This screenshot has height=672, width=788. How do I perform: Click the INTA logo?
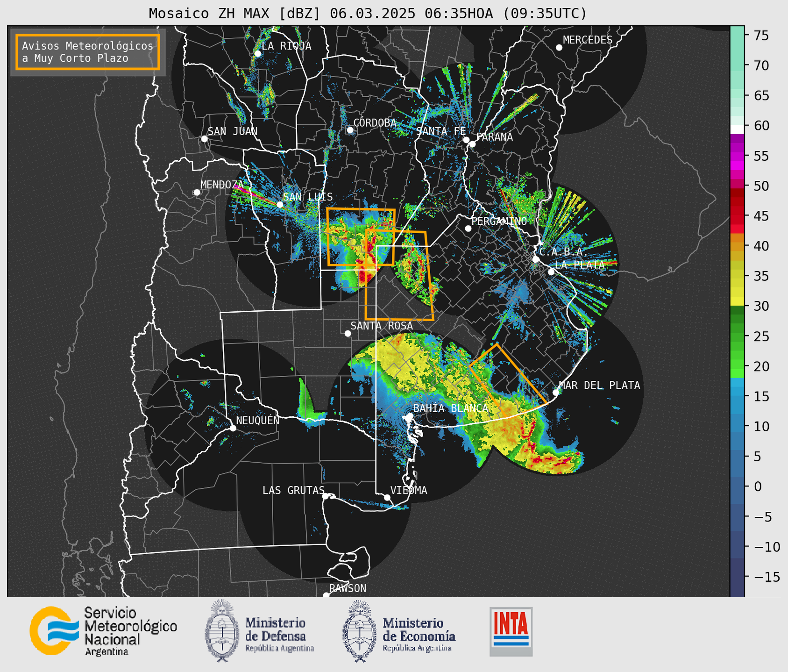(x=511, y=631)
